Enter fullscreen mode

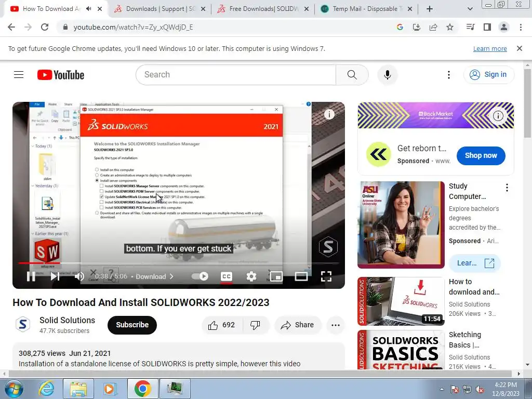point(326,276)
